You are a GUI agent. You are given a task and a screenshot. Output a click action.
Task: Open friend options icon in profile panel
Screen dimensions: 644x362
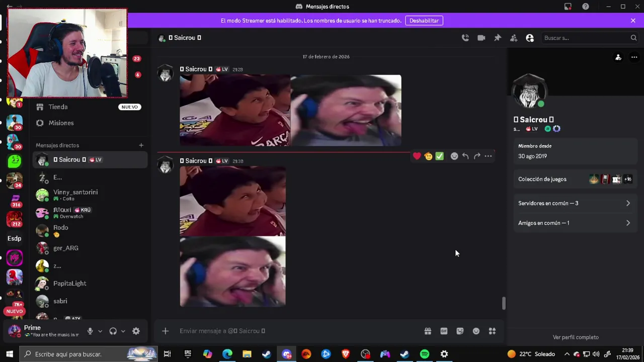tap(618, 57)
